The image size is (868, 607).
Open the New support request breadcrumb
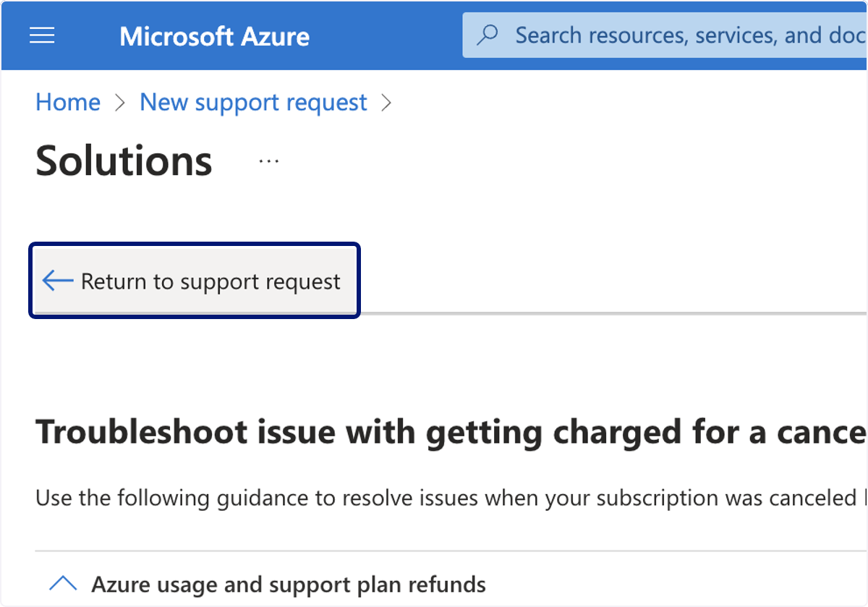(x=253, y=102)
